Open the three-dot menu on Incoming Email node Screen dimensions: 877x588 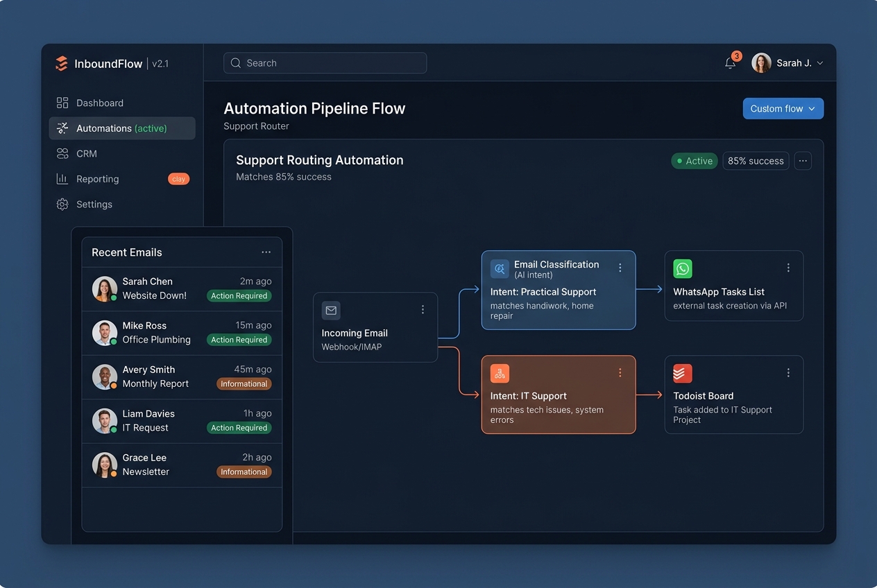(423, 310)
